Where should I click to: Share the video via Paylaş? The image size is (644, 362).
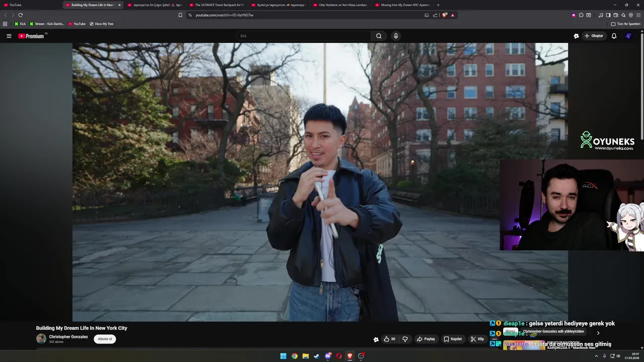[426, 339]
